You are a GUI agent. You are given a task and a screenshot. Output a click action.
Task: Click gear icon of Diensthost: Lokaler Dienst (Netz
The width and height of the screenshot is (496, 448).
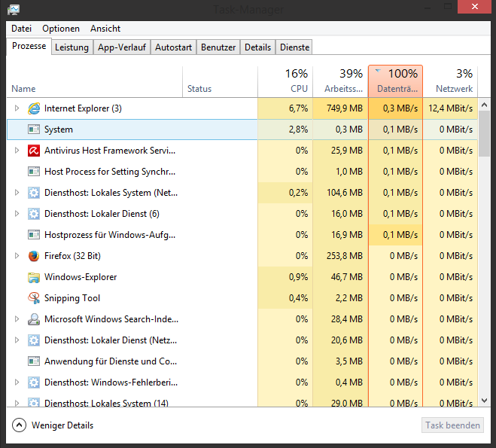[34, 340]
